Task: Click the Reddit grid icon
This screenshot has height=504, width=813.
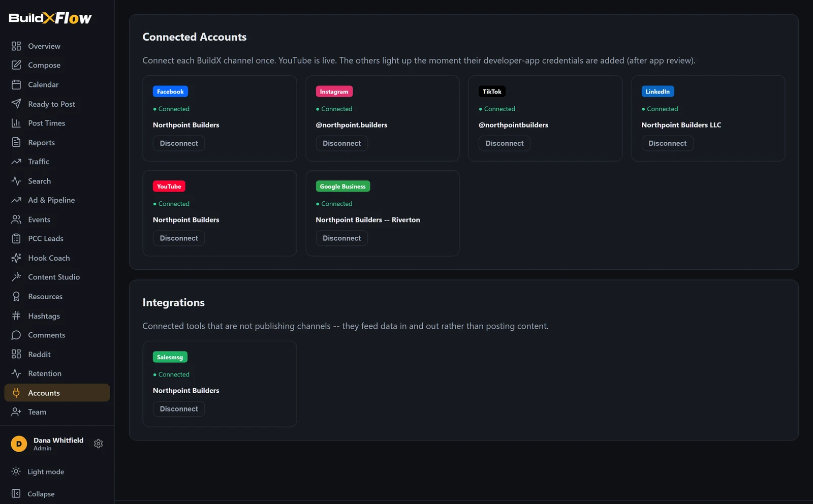Action: click(16, 354)
